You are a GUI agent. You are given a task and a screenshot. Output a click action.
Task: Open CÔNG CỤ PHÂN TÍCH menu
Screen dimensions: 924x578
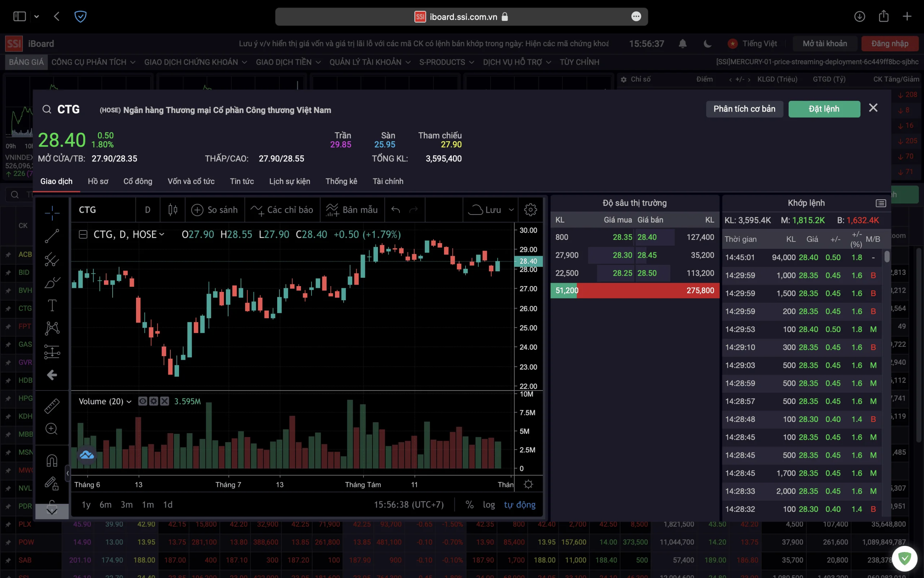(93, 62)
